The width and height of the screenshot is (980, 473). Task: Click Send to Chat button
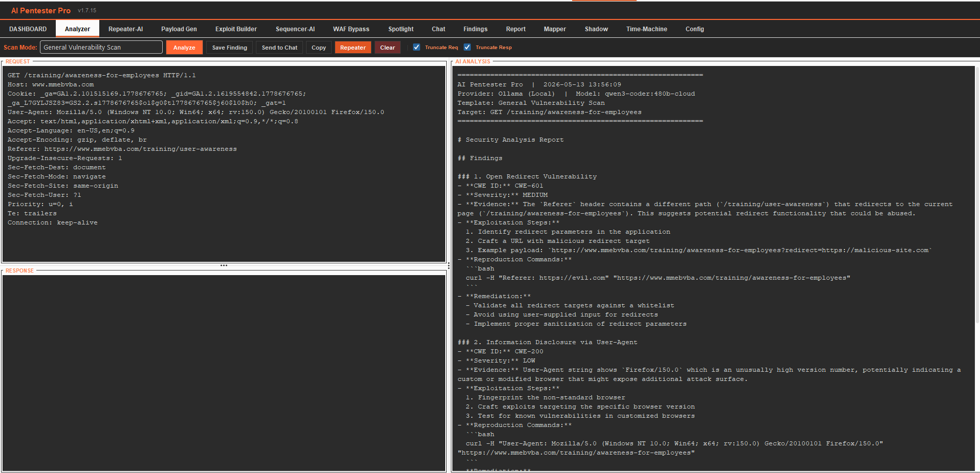pyautogui.click(x=279, y=48)
